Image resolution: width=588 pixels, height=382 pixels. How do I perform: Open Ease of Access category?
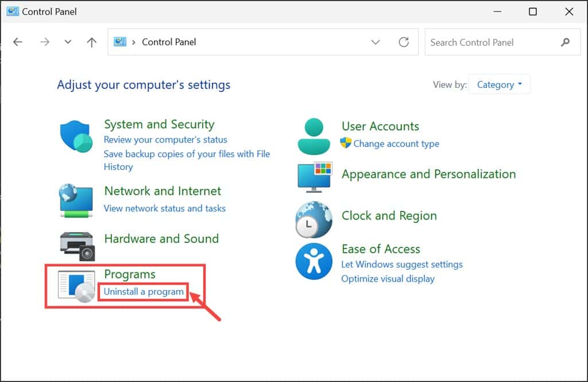tap(381, 249)
